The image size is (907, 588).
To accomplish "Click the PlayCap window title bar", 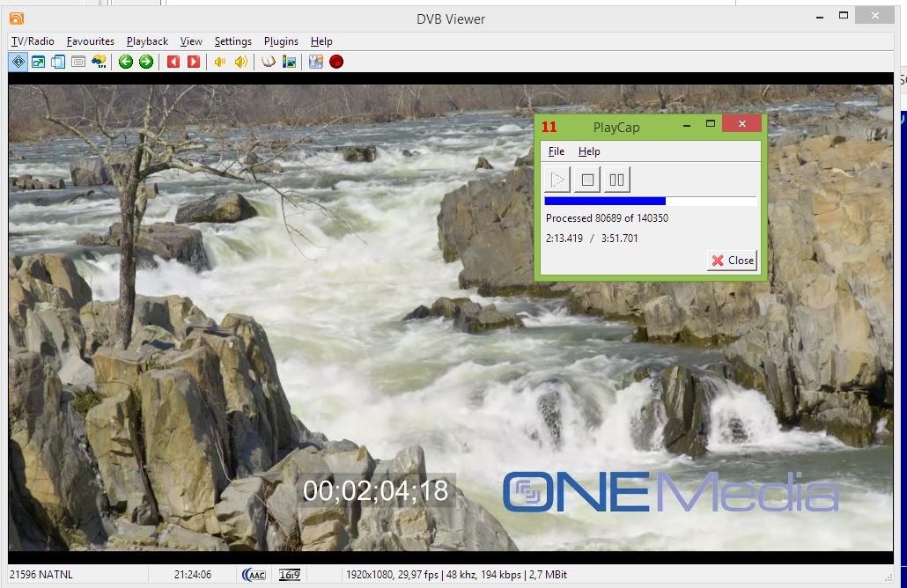I will pos(616,127).
